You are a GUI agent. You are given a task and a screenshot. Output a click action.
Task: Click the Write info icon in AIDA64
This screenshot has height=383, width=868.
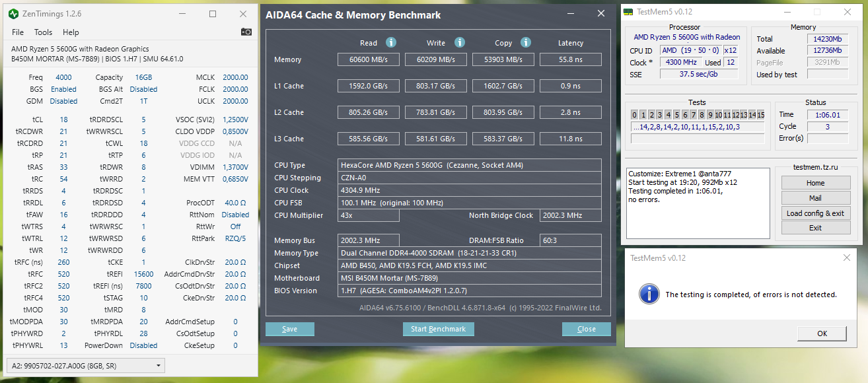coord(460,42)
